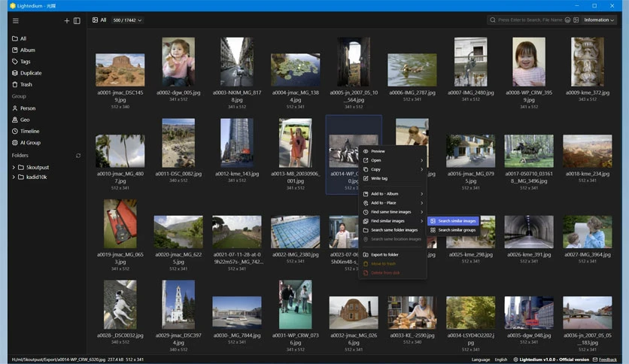
Task: Click the All view label in toolbar
Action: 99,20
